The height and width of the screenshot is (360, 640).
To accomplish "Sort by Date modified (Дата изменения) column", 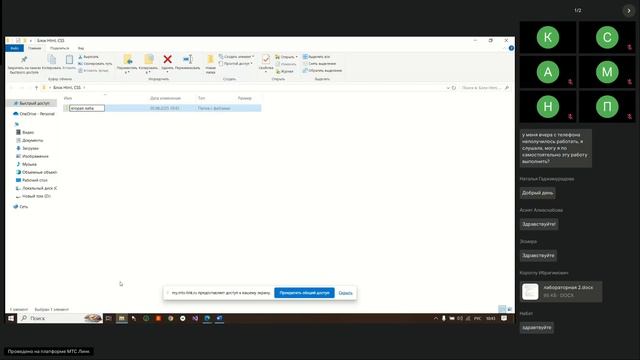I will point(165,98).
